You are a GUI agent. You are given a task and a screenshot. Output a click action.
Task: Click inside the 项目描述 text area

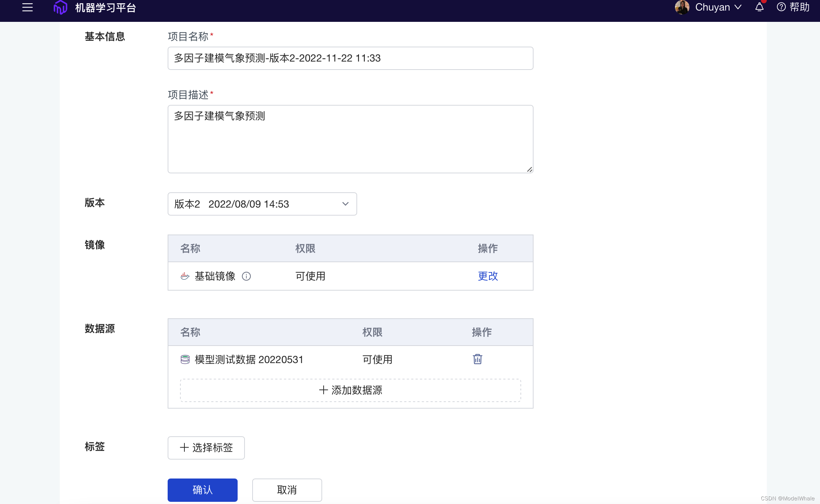[350, 139]
